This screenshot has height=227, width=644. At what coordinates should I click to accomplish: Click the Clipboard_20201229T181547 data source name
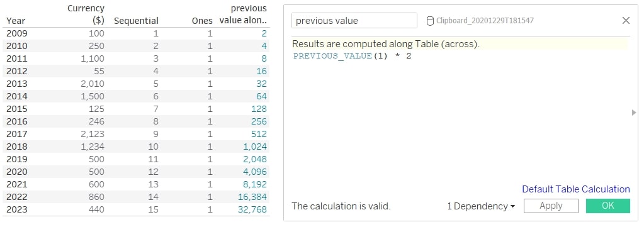point(485,21)
